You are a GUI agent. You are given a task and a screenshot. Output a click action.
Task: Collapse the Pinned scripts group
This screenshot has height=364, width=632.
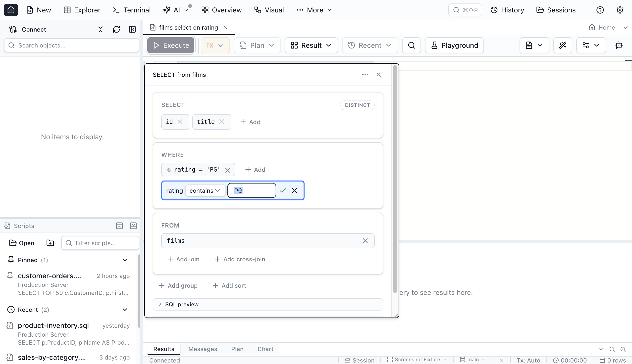pyautogui.click(x=125, y=260)
